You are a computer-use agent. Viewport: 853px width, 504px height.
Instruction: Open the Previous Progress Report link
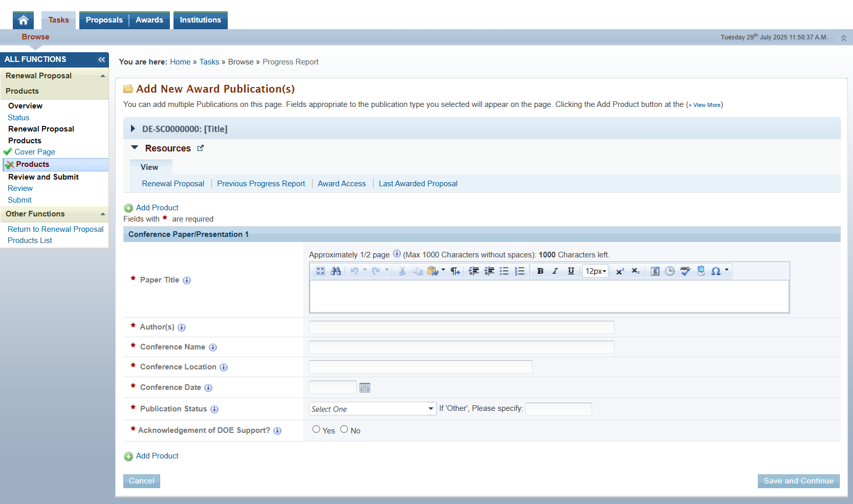[x=260, y=184]
